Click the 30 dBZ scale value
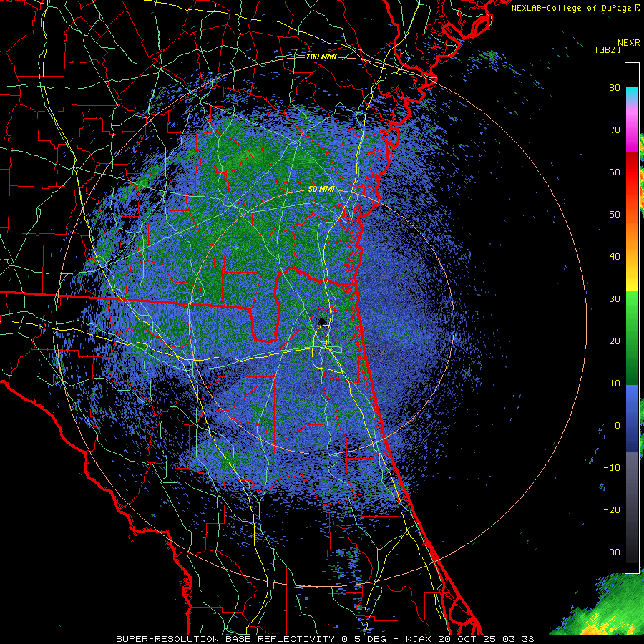The width and height of the screenshot is (644, 644). coord(615,299)
